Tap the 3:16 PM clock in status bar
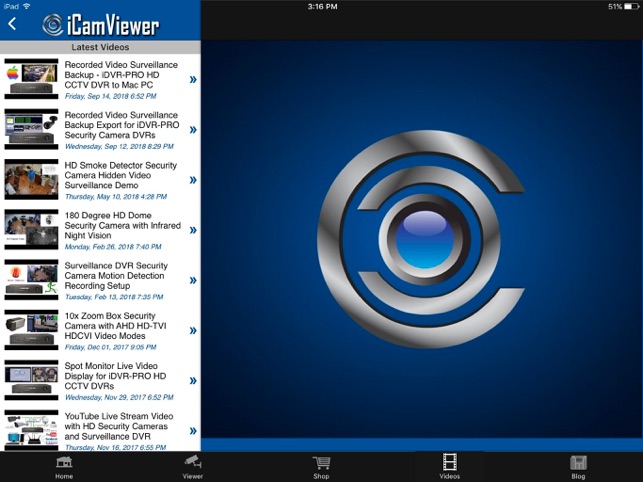643x482 pixels. [x=322, y=7]
